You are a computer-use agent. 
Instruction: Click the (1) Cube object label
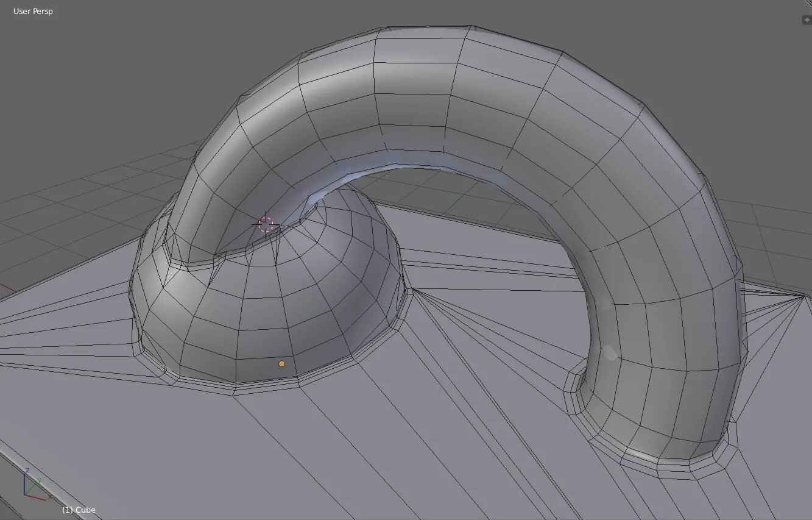pyautogui.click(x=79, y=510)
